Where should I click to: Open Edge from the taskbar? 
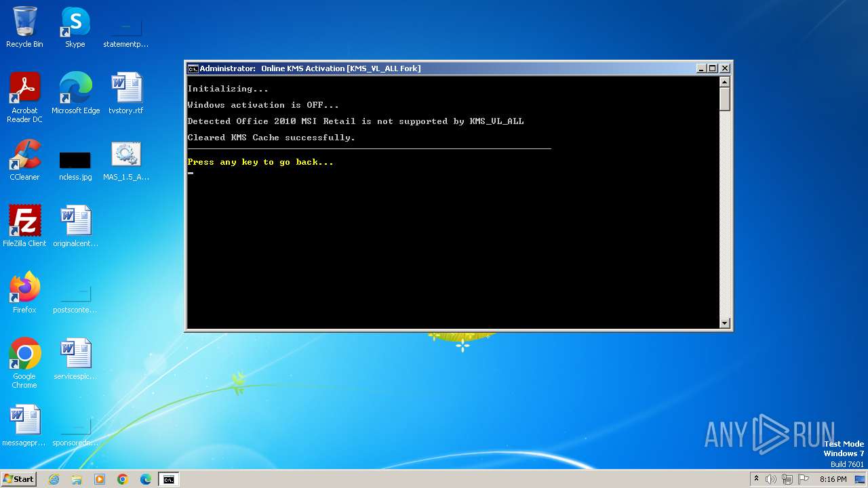[x=145, y=479]
